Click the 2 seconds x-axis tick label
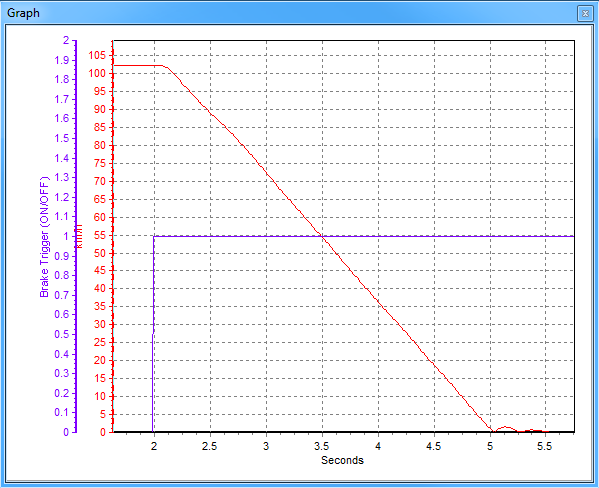This screenshot has height=488, width=599. tap(154, 446)
